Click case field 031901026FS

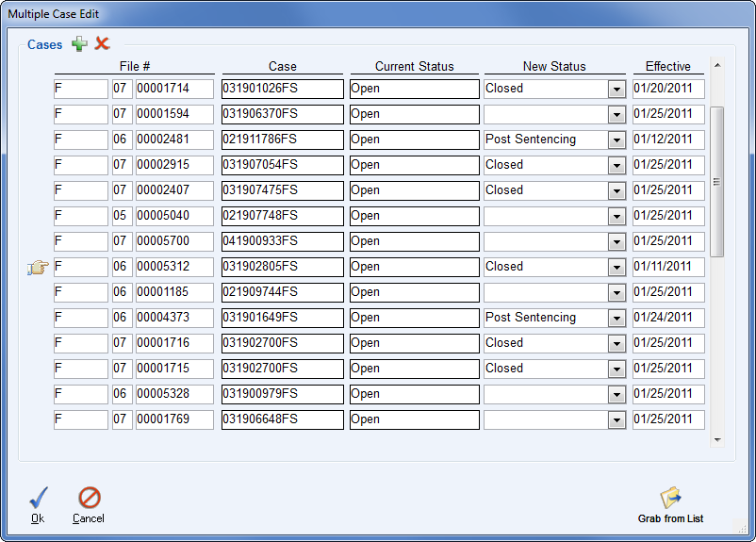pyautogui.click(x=283, y=90)
